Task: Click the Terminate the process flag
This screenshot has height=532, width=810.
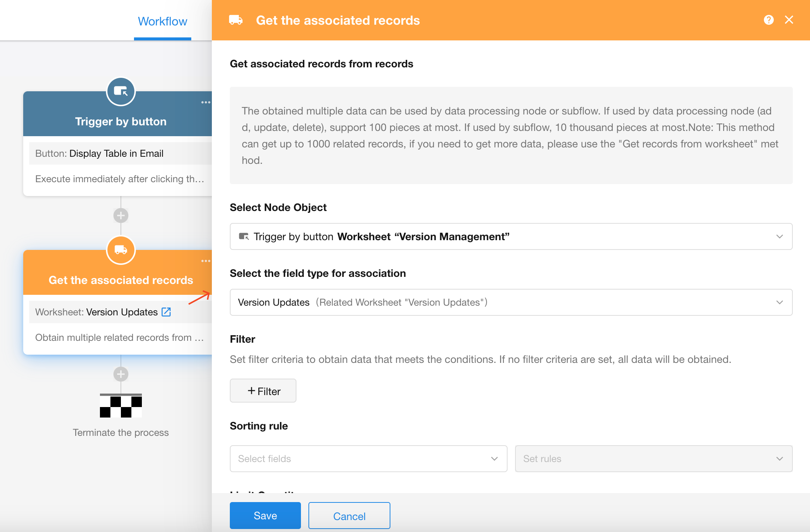Action: point(121,406)
